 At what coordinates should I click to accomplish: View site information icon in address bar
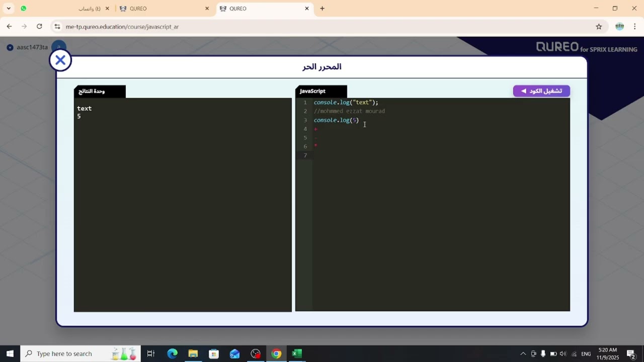[x=57, y=27]
